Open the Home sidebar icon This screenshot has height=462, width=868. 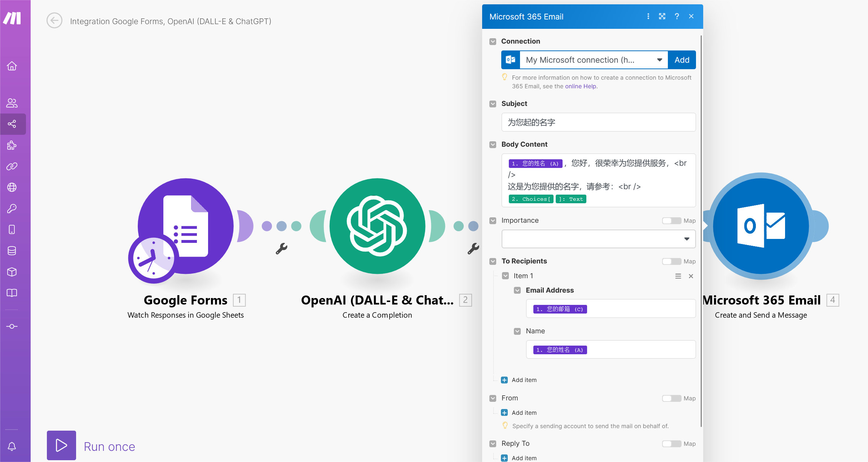12,66
